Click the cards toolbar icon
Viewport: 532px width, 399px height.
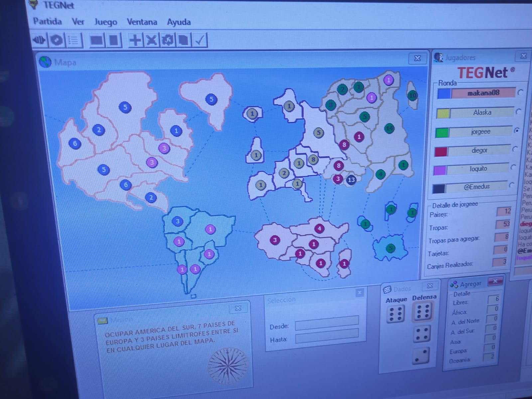click(184, 40)
